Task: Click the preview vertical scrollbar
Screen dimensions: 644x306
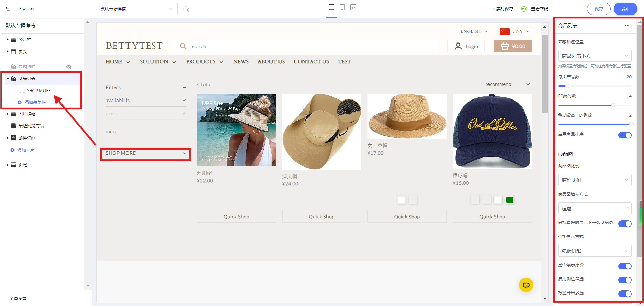Action: [x=545, y=73]
